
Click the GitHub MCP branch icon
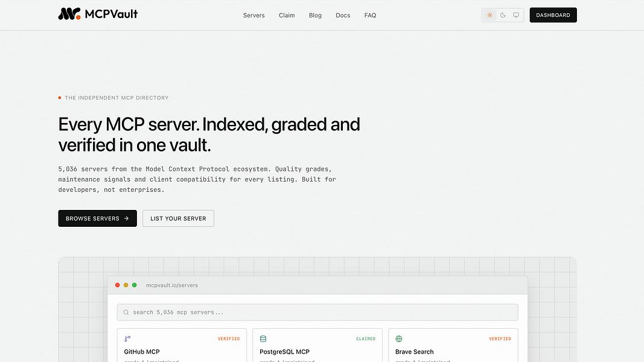[127, 338]
